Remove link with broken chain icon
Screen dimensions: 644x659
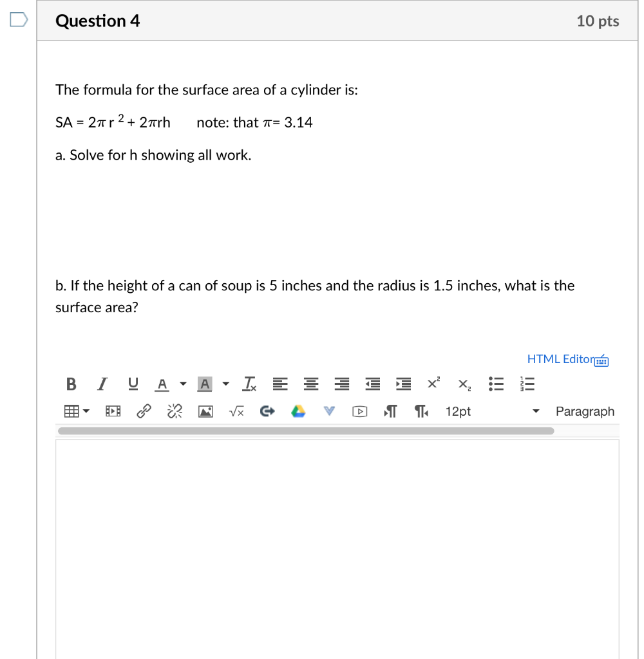click(175, 411)
